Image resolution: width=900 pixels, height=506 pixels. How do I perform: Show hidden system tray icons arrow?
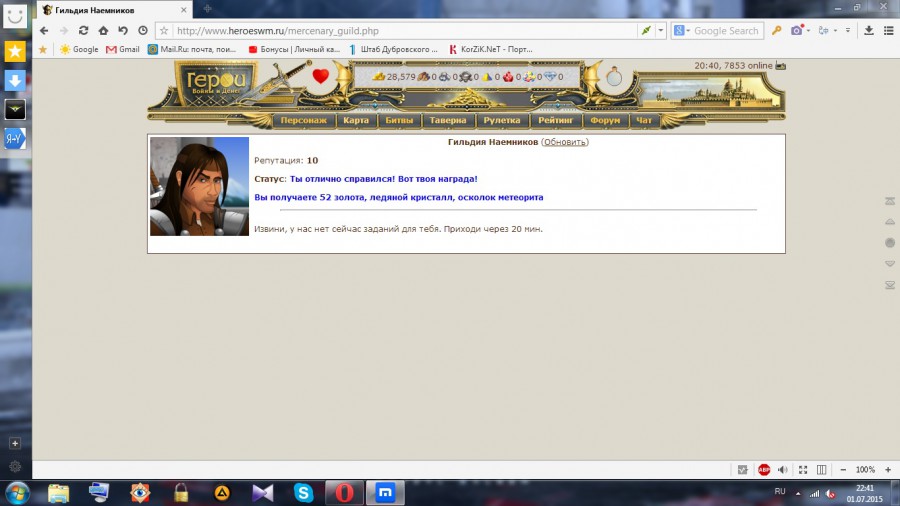click(798, 493)
